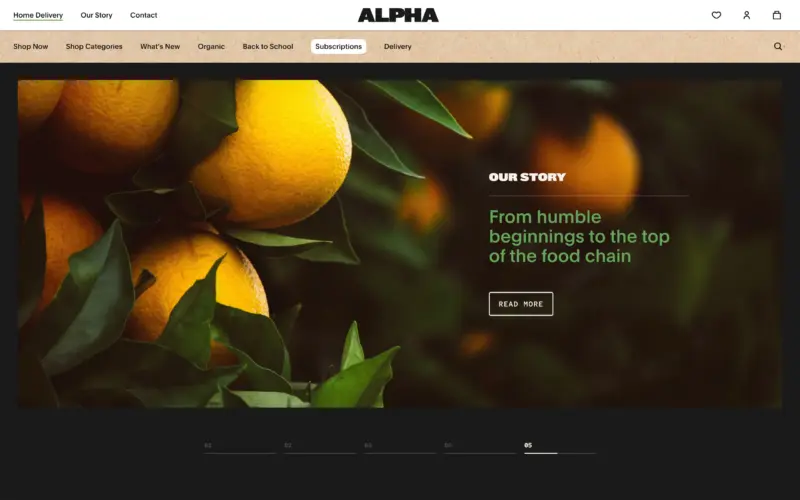
Task: Open the wishlist heart icon
Action: [x=716, y=15]
